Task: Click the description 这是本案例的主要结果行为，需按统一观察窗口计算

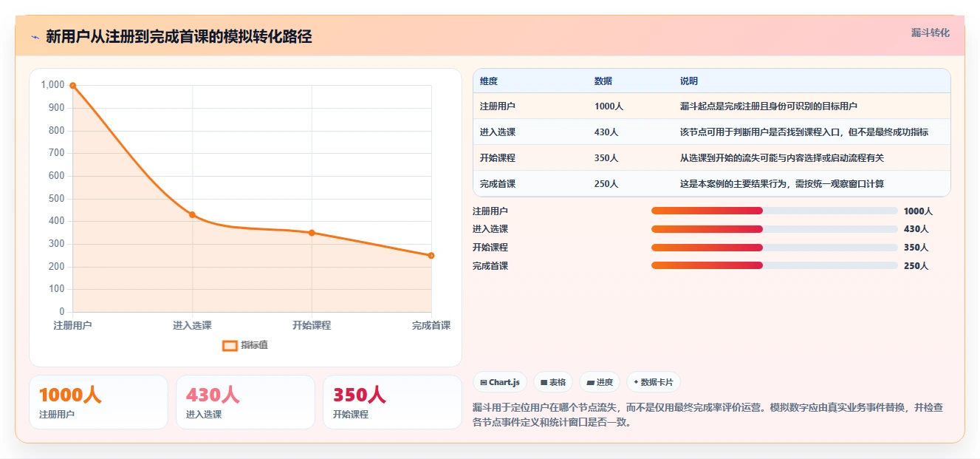Action: click(x=782, y=184)
